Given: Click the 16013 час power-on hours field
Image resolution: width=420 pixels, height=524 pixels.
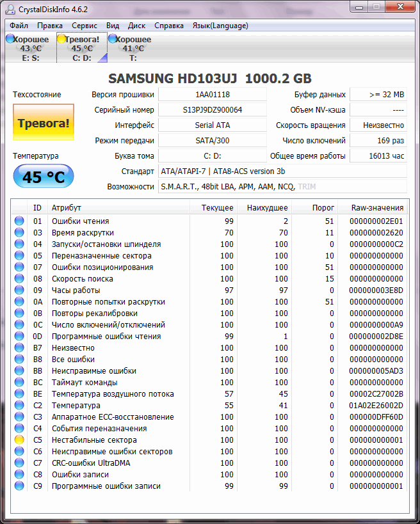Looking at the screenshot, I should [378, 156].
